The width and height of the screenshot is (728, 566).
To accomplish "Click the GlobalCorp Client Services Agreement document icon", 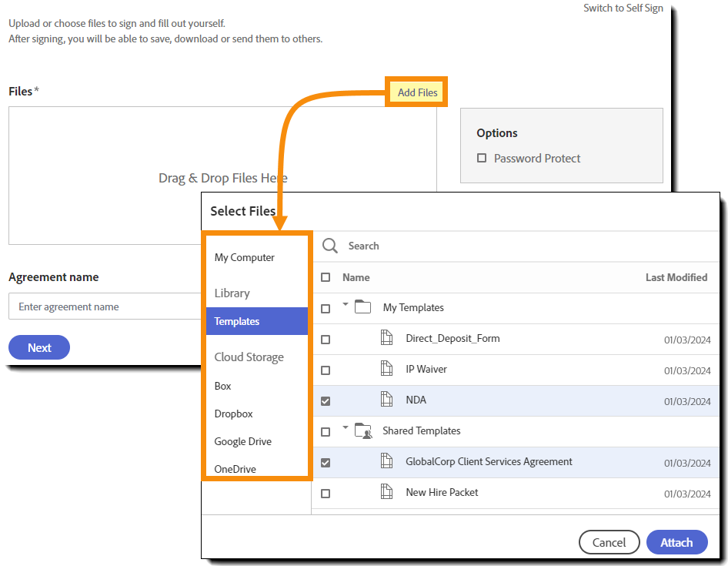I will [x=386, y=461].
